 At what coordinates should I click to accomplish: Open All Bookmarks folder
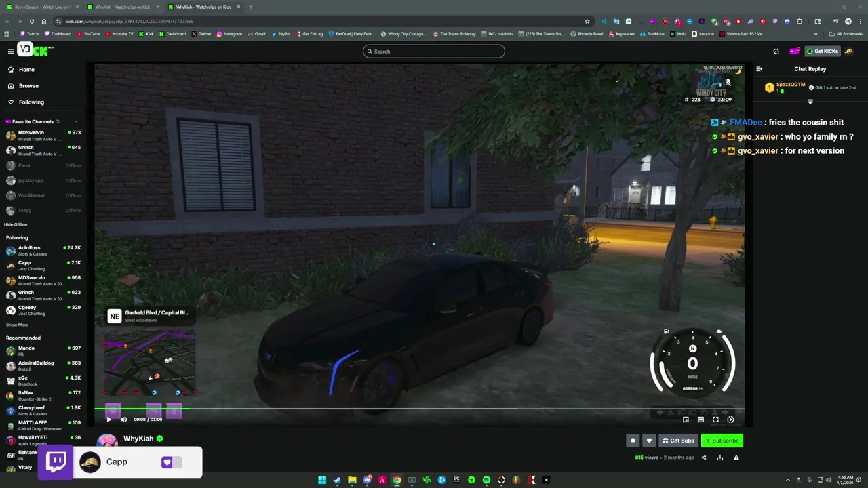[846, 33]
